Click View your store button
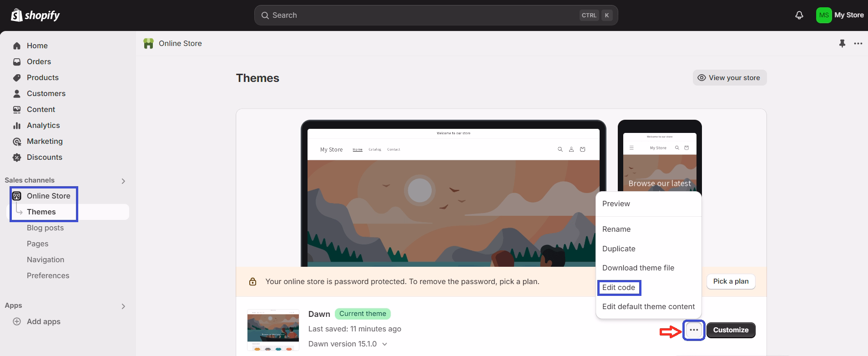 730,78
